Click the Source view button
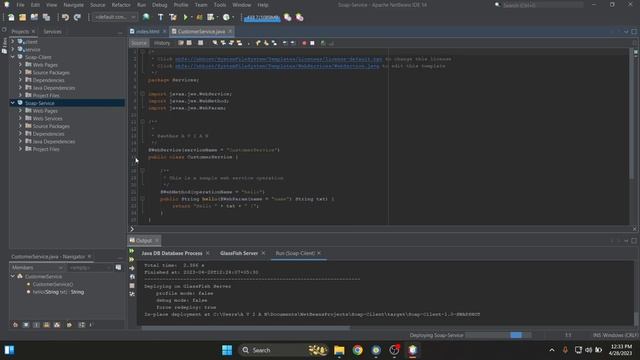This screenshot has height=360, width=640. point(139,43)
